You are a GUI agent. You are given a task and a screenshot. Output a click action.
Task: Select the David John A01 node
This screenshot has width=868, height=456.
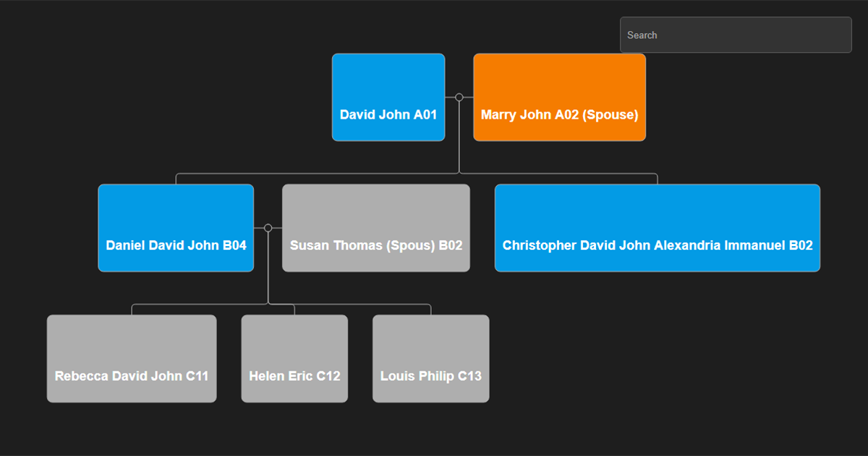tap(388, 96)
